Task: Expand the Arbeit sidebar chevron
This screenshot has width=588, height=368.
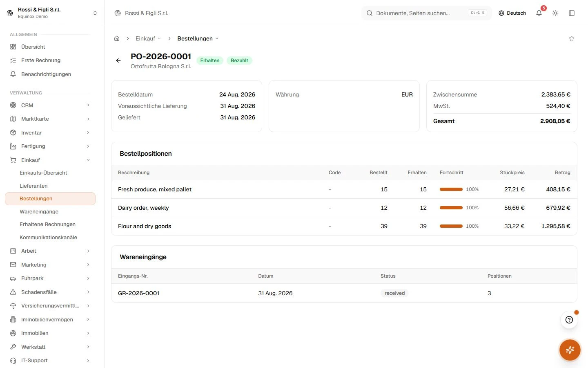Action: click(x=88, y=251)
